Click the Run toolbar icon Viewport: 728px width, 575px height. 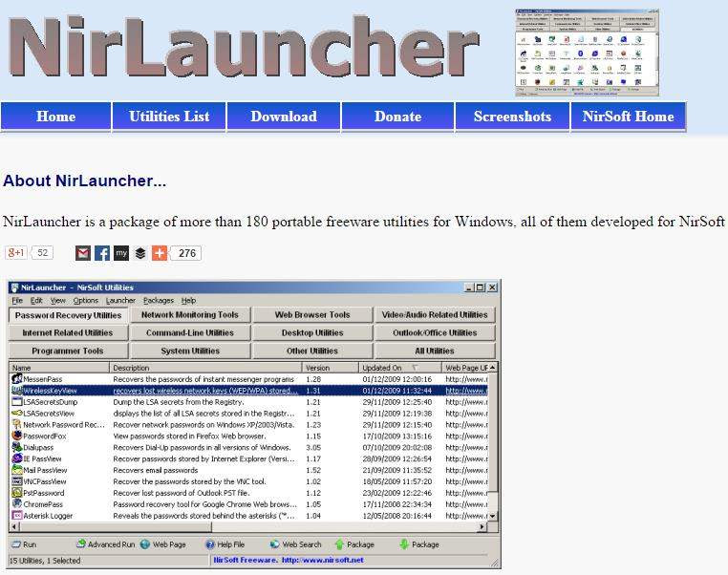pos(16,544)
